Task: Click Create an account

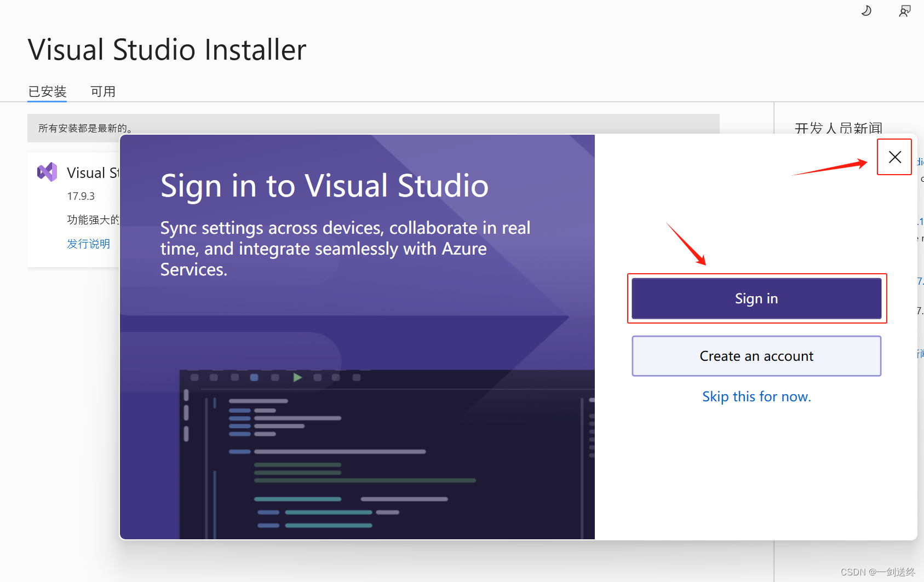Action: point(756,356)
